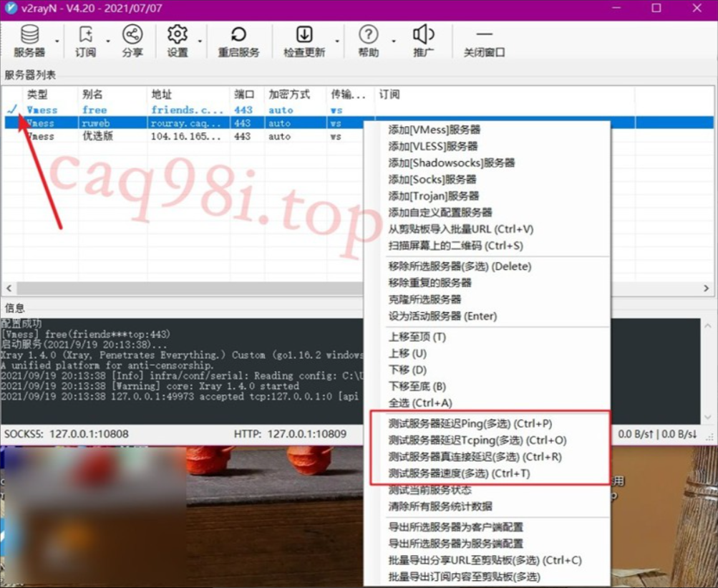Click the info log scrollbar up arrow
Viewport: 718px width, 588px height.
[708, 326]
